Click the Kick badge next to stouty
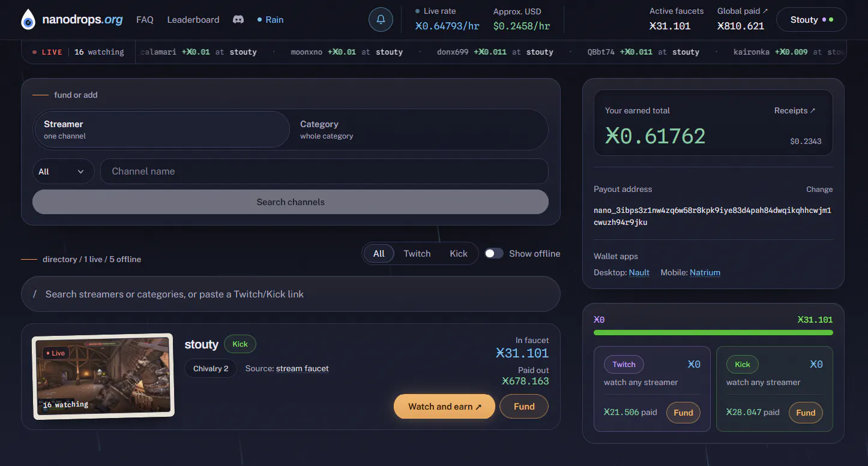The width and height of the screenshot is (868, 466). point(240,344)
